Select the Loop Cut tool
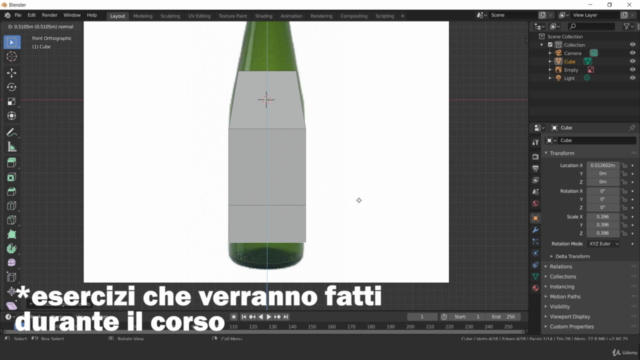The width and height of the screenshot is (640, 360). point(12,206)
